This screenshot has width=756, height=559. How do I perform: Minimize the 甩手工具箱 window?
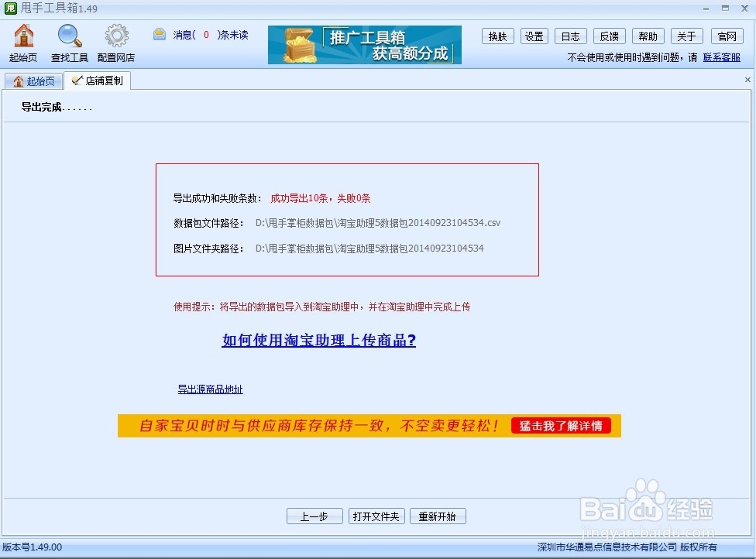tap(706, 9)
